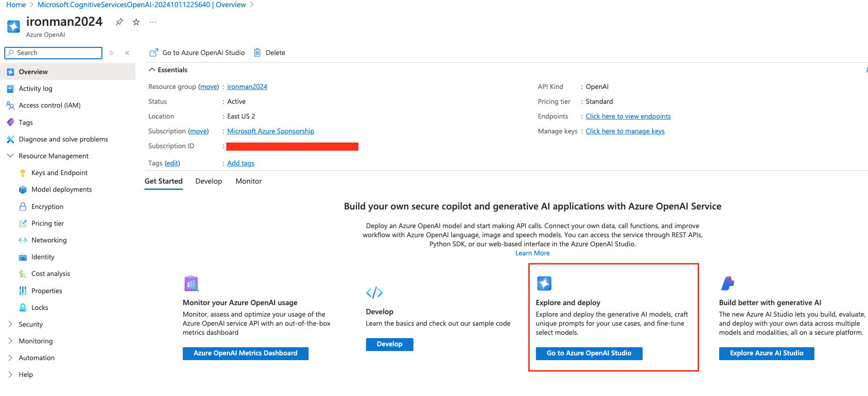Switch to the Get Started tab
Image resolution: width=868 pixels, height=396 pixels.
coord(164,181)
